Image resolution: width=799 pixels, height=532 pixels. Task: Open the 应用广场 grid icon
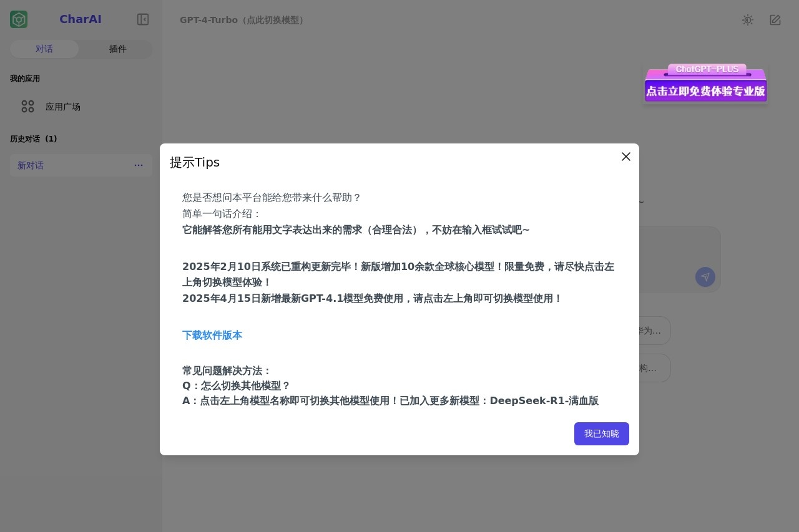(27, 107)
